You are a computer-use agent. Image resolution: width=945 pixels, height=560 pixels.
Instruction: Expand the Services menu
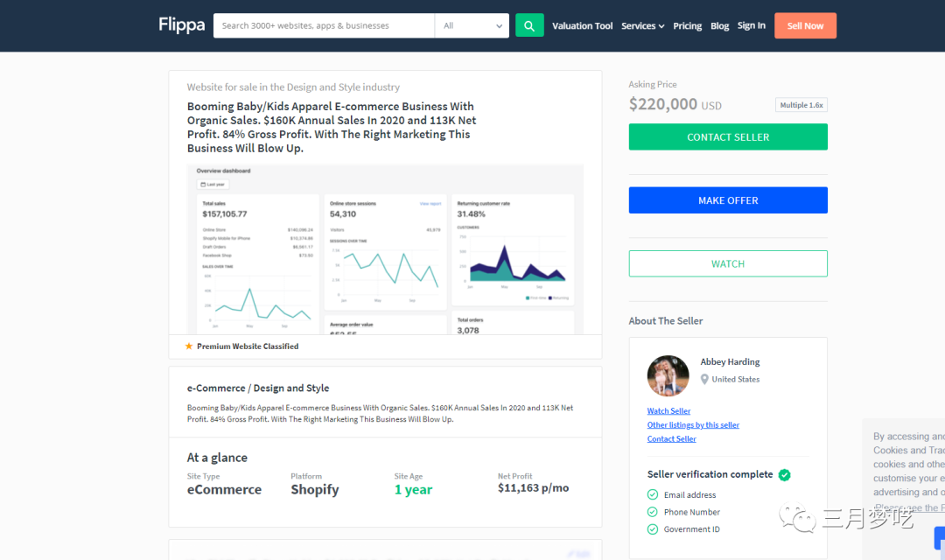[x=642, y=26]
